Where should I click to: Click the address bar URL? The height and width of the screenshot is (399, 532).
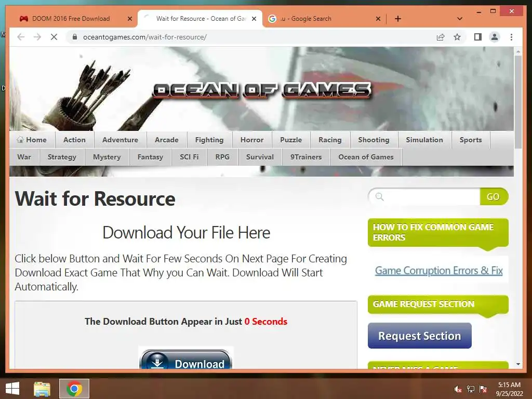click(145, 37)
